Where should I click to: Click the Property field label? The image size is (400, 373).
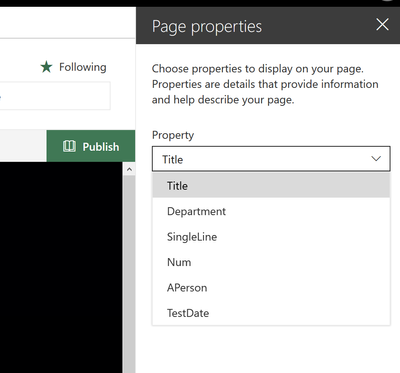[173, 135]
